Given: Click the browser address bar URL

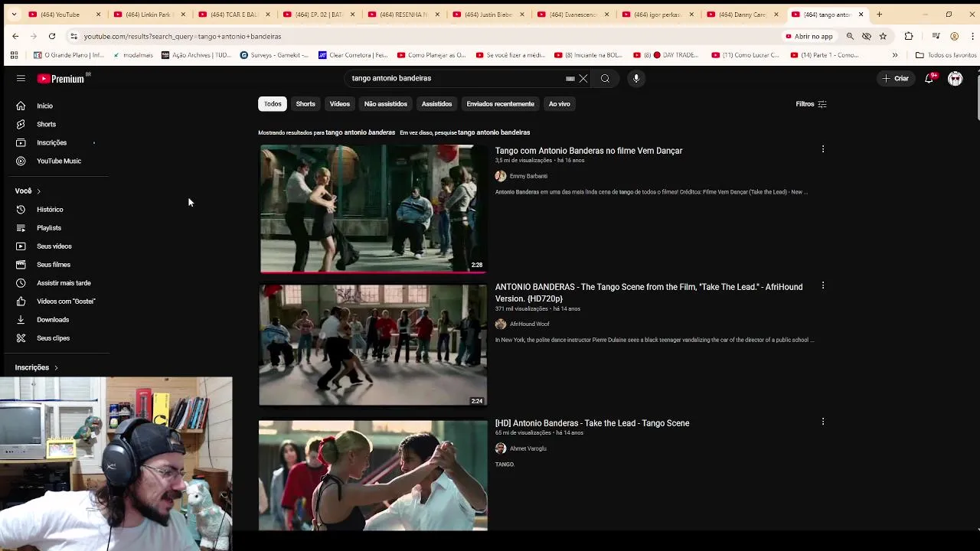Looking at the screenshot, I should [x=182, y=36].
